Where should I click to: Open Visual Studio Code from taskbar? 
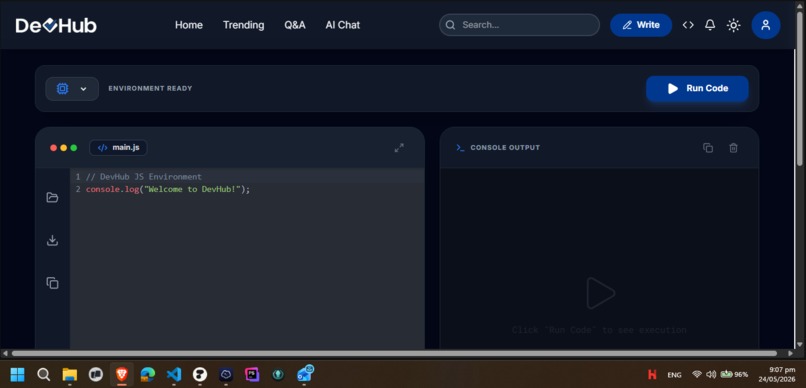click(x=174, y=375)
